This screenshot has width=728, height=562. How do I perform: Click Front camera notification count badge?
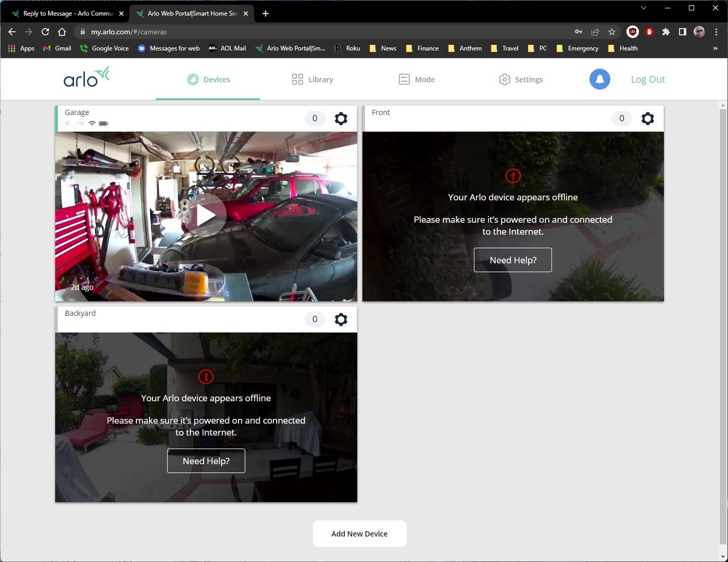[x=622, y=119]
